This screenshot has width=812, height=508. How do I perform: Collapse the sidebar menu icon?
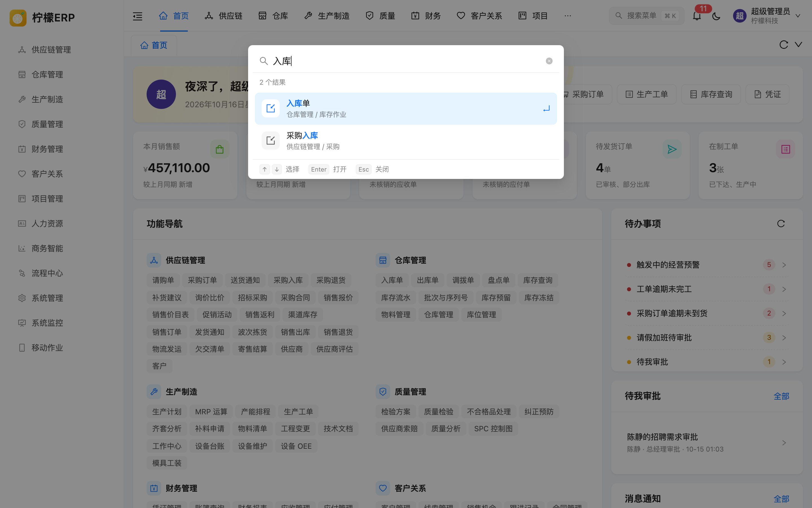(x=138, y=16)
